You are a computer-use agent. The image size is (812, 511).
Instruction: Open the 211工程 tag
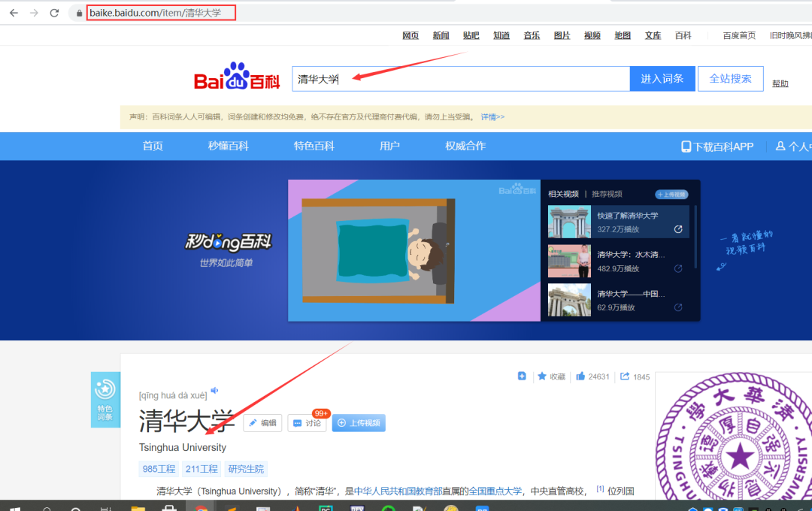click(201, 469)
